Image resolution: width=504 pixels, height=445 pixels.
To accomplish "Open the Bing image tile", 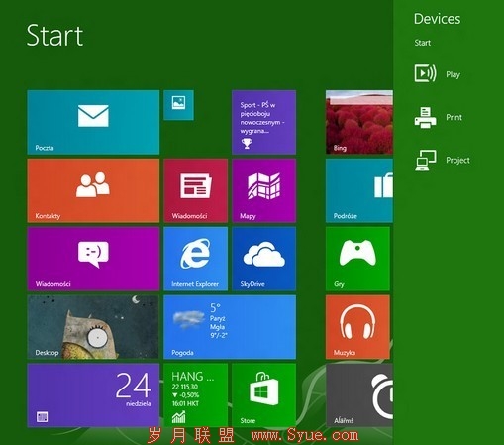I will [359, 122].
